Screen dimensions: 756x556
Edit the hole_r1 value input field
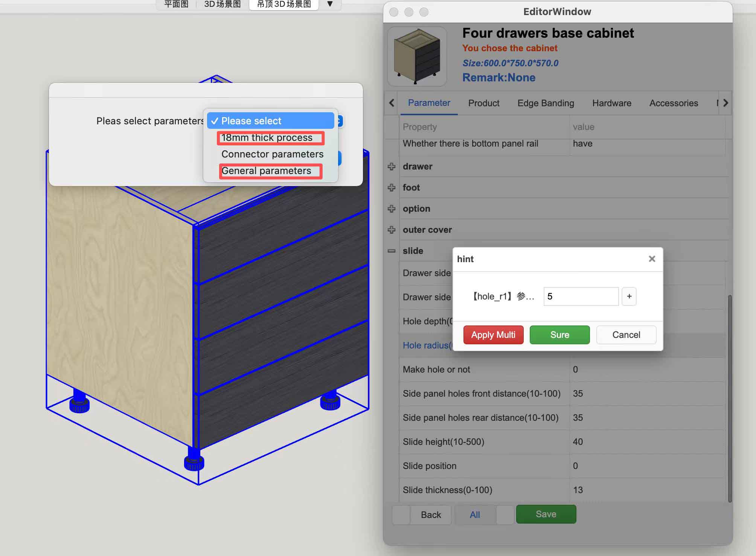coord(580,296)
